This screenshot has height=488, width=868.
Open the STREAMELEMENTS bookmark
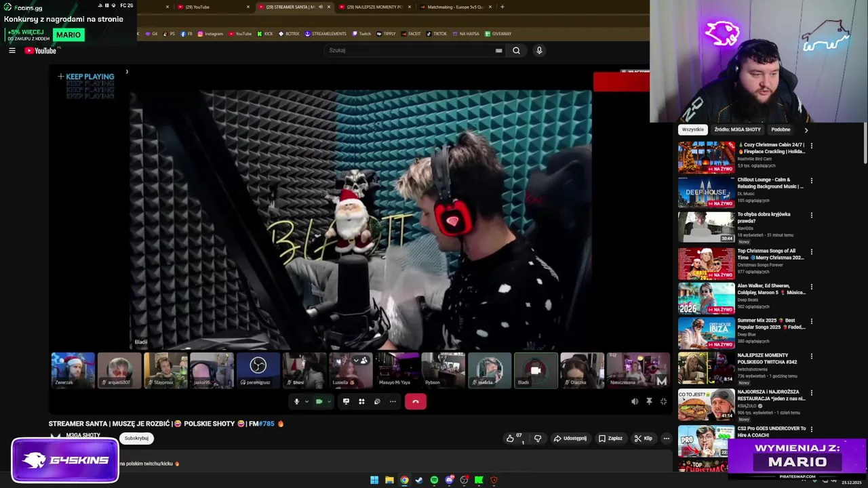coord(325,33)
